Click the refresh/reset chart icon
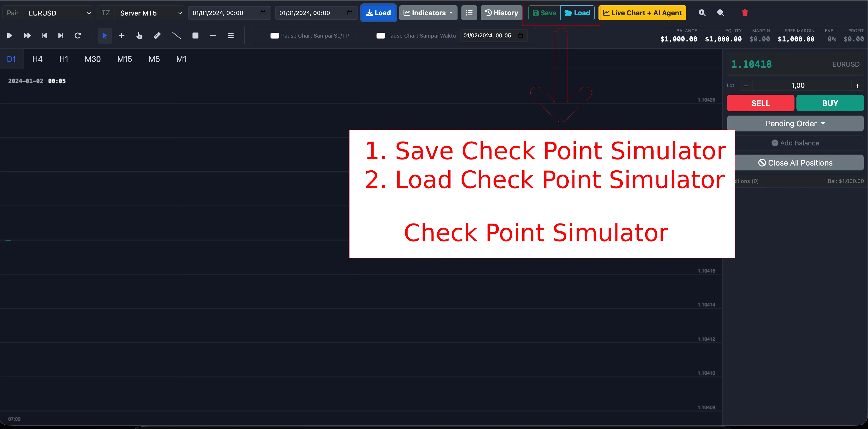Image resolution: width=868 pixels, height=429 pixels. click(x=78, y=35)
